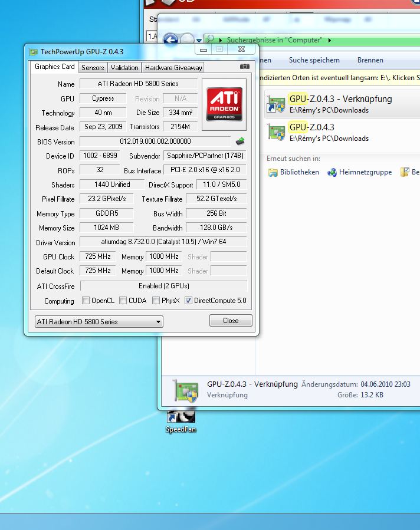The width and height of the screenshot is (420, 530).
Task: Open the ATI Radeon HD 5800 Series dropdown
Action: tap(99, 321)
